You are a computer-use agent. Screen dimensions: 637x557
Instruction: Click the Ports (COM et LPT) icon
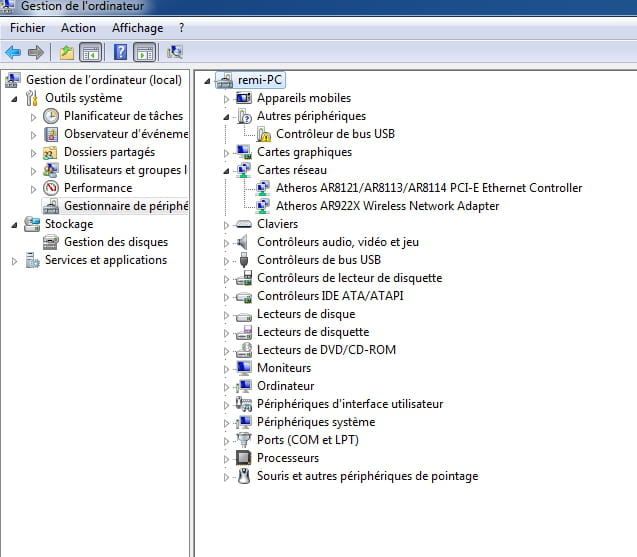click(244, 440)
